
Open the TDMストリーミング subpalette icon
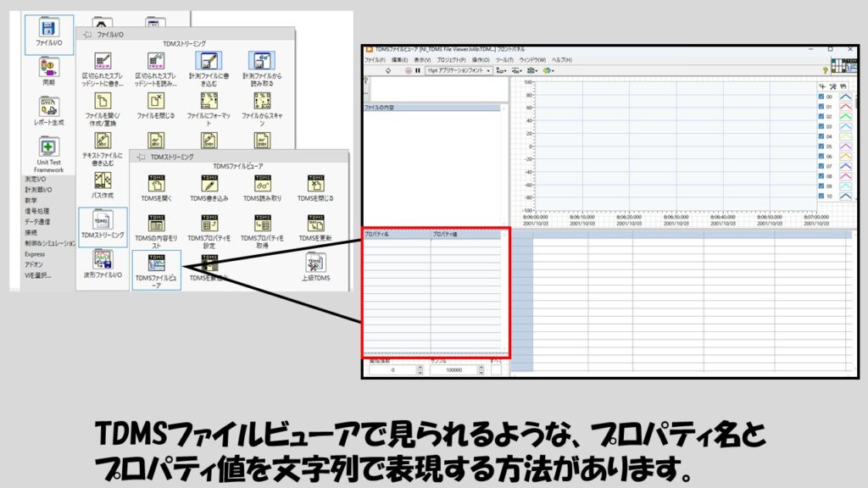103,222
